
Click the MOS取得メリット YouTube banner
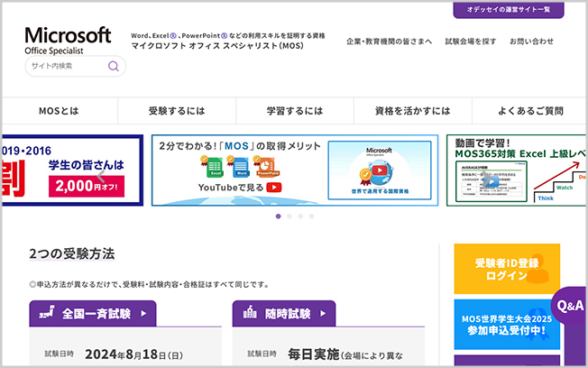(295, 170)
